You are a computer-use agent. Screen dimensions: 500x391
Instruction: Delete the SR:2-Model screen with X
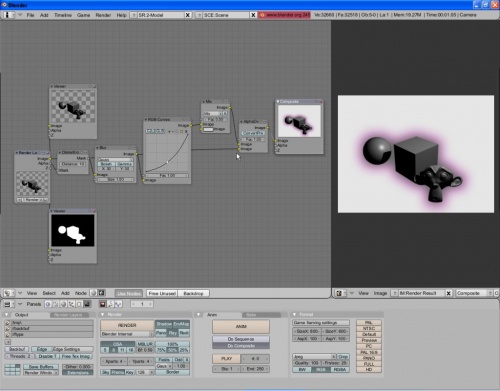[188, 15]
